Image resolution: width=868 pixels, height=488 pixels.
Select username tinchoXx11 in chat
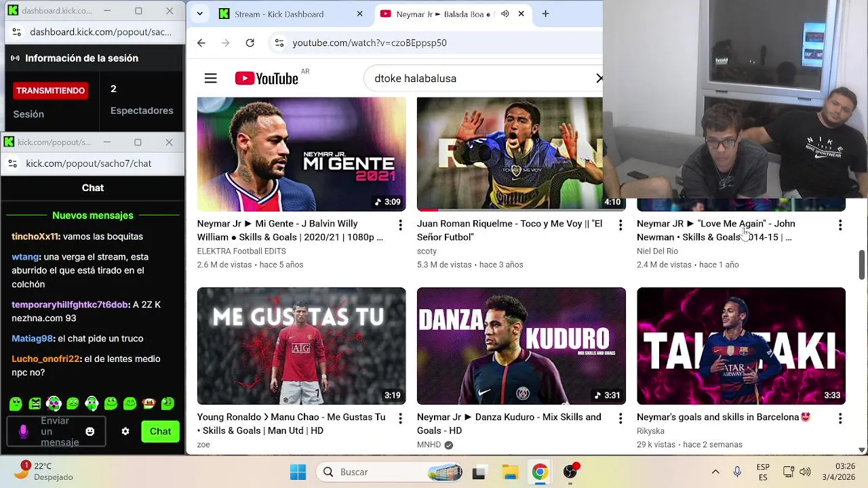35,237
